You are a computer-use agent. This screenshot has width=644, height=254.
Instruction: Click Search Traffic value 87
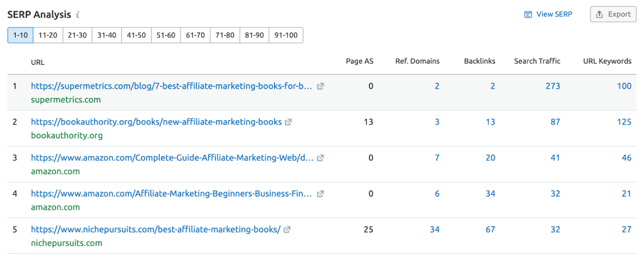pos(555,122)
